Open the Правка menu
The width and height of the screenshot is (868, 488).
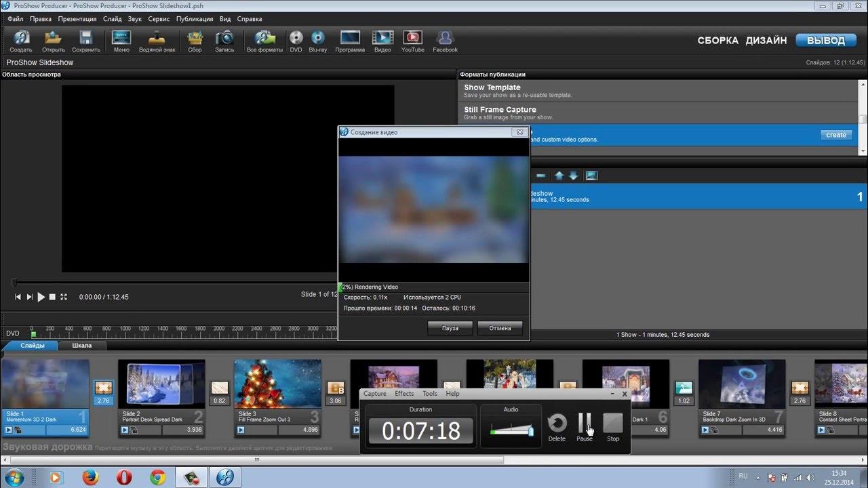coord(41,19)
